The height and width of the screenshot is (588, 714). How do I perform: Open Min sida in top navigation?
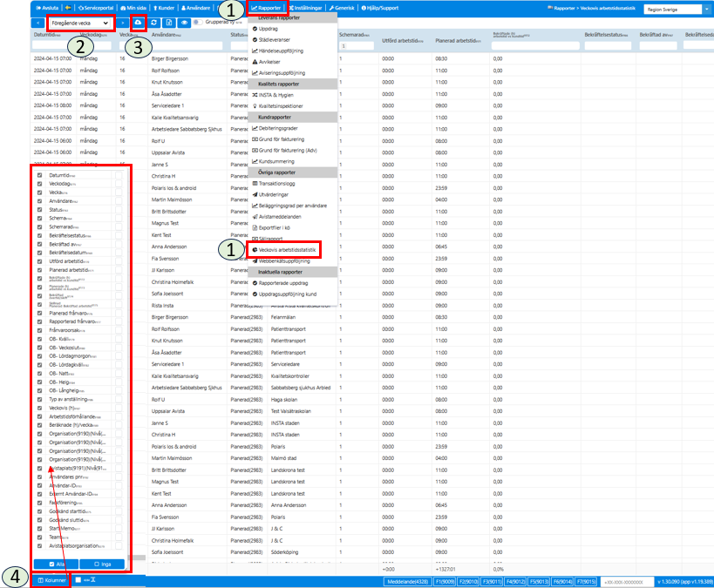pos(133,8)
